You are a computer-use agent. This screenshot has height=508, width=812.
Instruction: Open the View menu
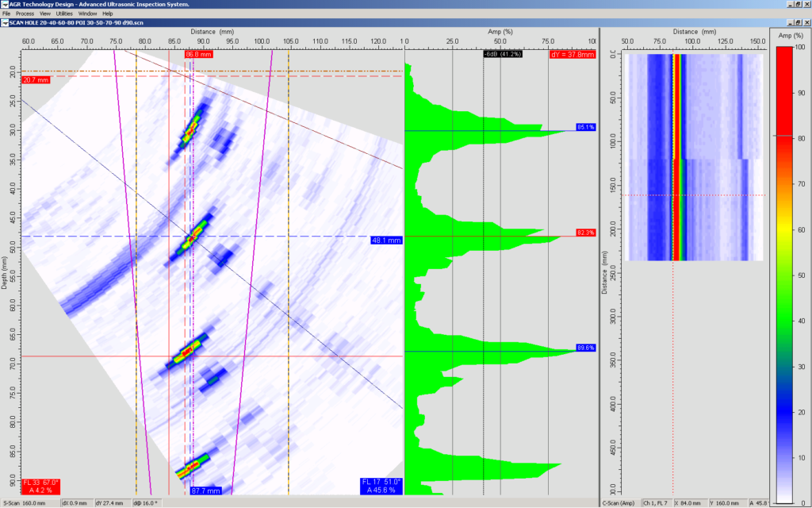pyautogui.click(x=46, y=13)
